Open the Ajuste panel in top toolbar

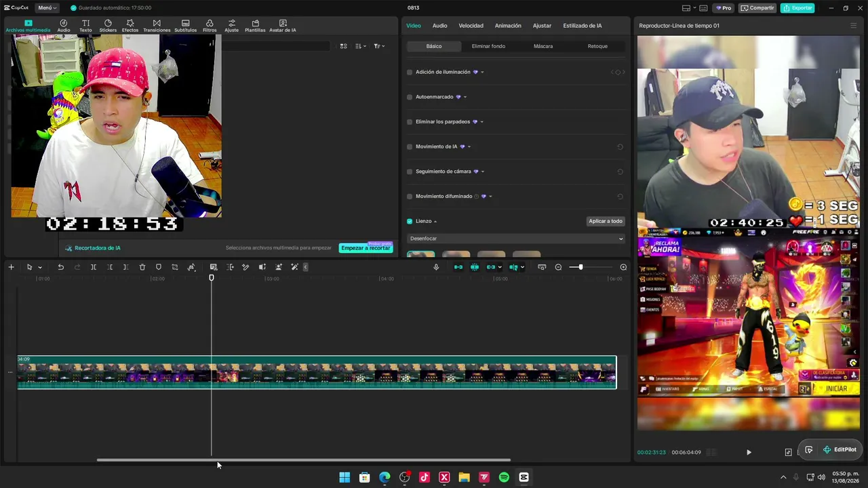click(x=232, y=26)
